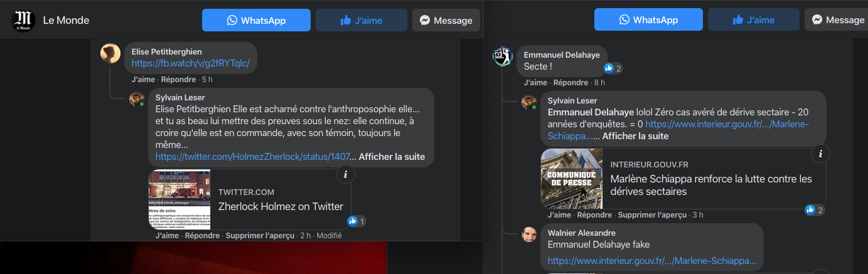Open interieur.gouv.fr link in Walnier Alexandre's comment
868x274 pixels.
pos(651,260)
